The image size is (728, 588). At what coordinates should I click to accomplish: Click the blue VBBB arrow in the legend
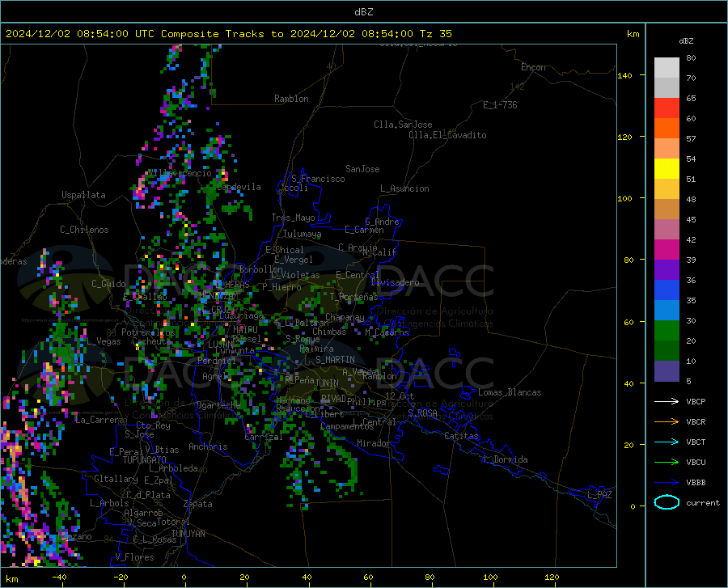click(667, 483)
